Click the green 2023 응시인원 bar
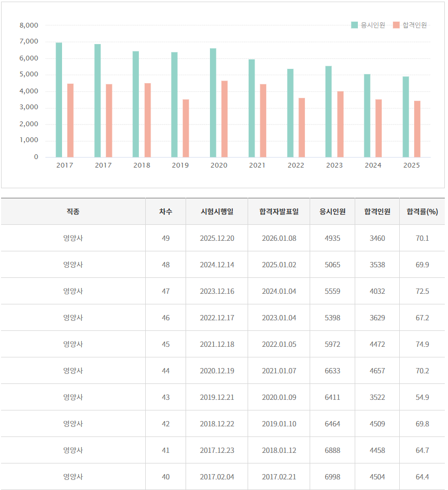448x490 pixels. point(328,111)
